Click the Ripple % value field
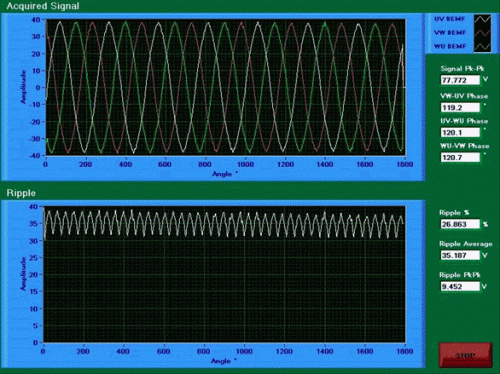The width and height of the screenshot is (500, 374). [x=460, y=224]
